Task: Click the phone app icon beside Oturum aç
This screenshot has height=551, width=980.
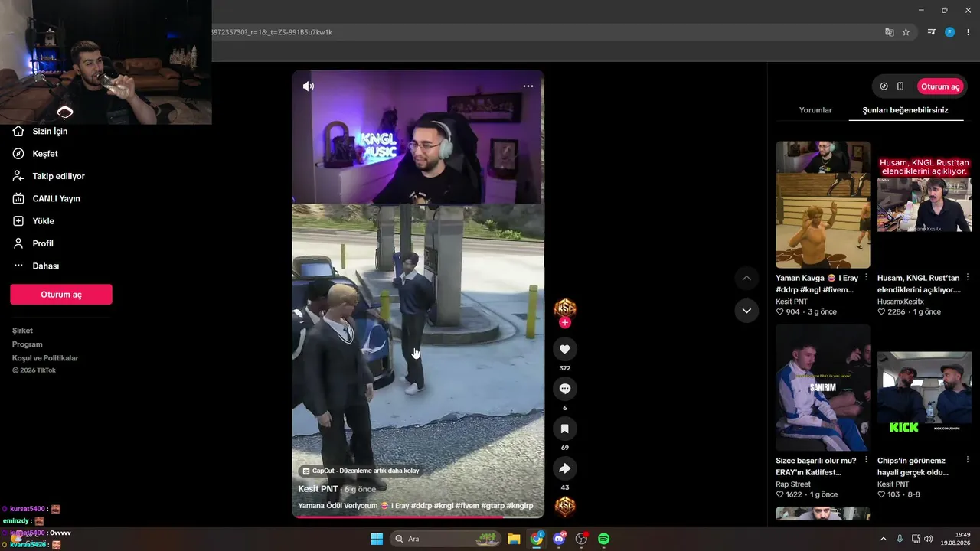Action: click(x=900, y=86)
